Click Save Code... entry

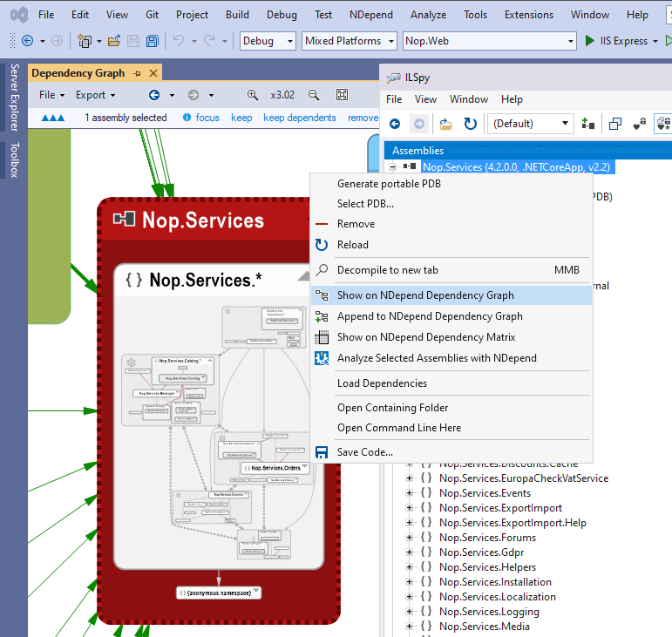point(451,452)
